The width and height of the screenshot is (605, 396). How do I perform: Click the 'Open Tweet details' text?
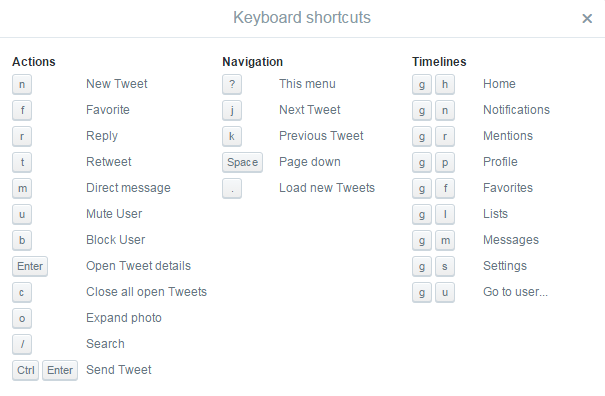click(139, 266)
